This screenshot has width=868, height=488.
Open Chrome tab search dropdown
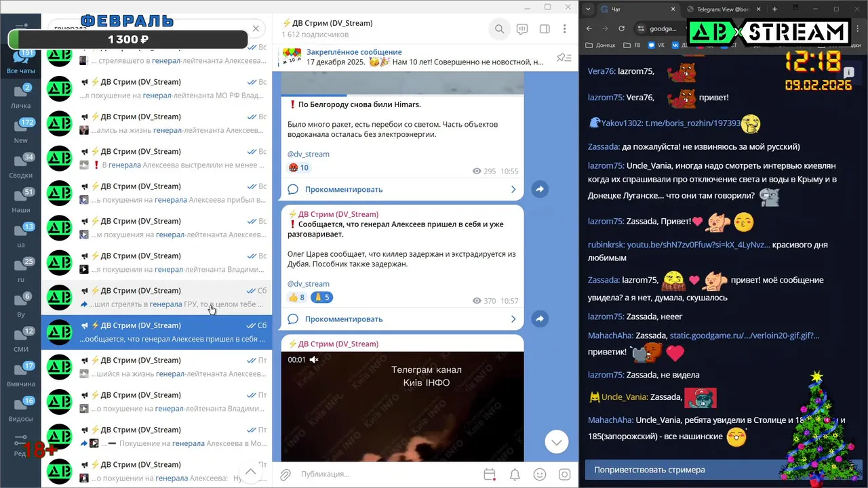tap(587, 9)
